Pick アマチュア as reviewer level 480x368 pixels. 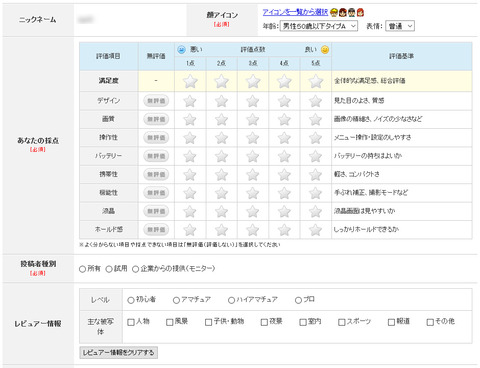[x=176, y=300]
